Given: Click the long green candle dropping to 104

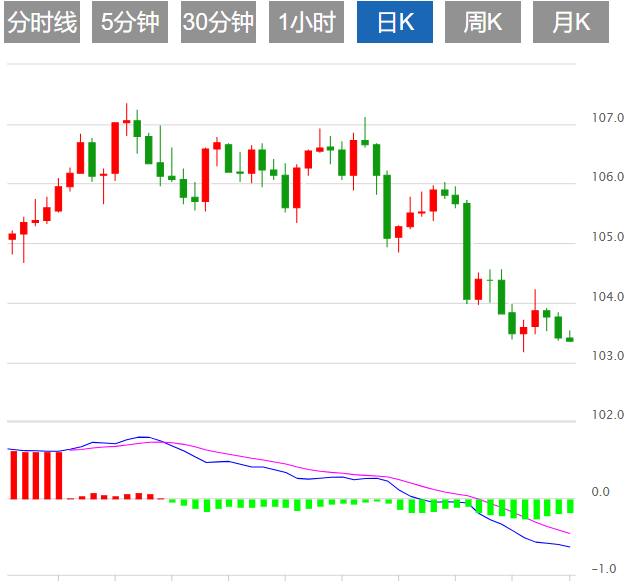Looking at the screenshot, I should 466,250.
